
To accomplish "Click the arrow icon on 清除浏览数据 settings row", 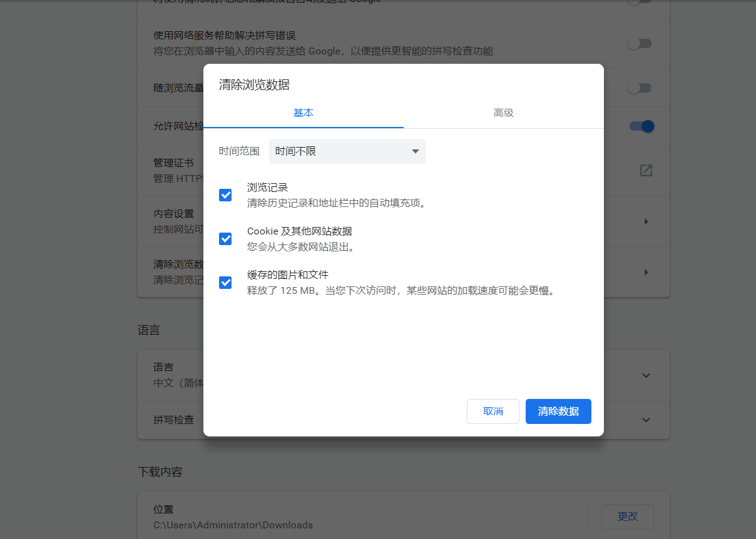I will point(646,272).
